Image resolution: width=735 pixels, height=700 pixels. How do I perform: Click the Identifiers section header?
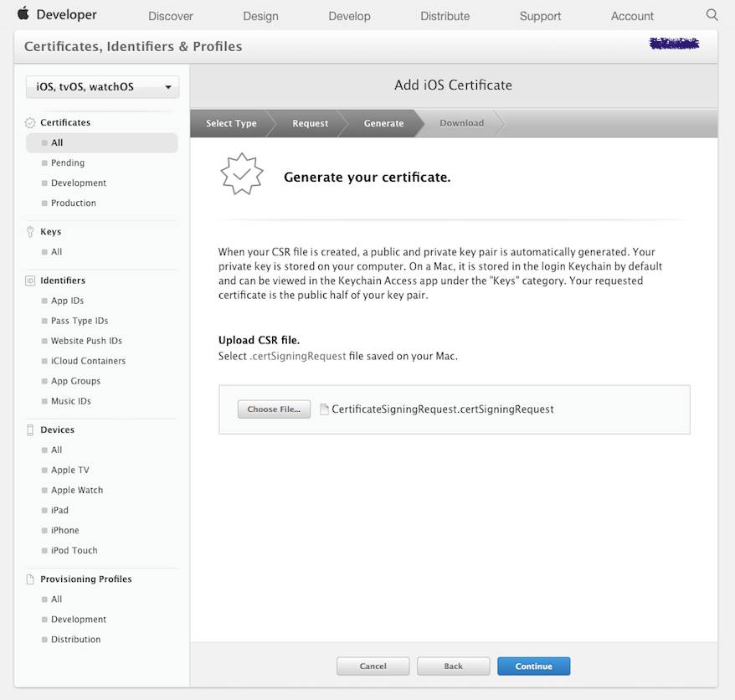coord(63,281)
